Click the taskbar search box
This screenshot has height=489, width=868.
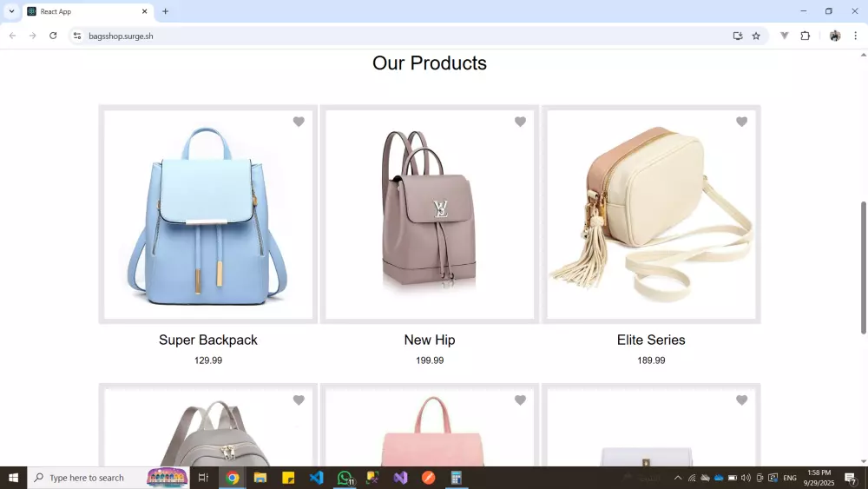(x=108, y=478)
